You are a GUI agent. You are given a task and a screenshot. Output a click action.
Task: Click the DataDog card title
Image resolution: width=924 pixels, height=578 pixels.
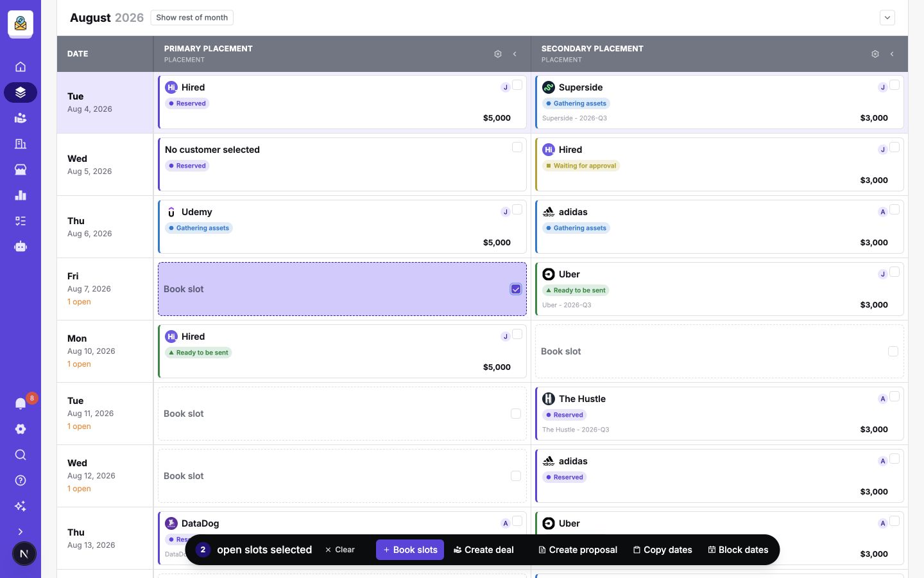[x=200, y=523]
